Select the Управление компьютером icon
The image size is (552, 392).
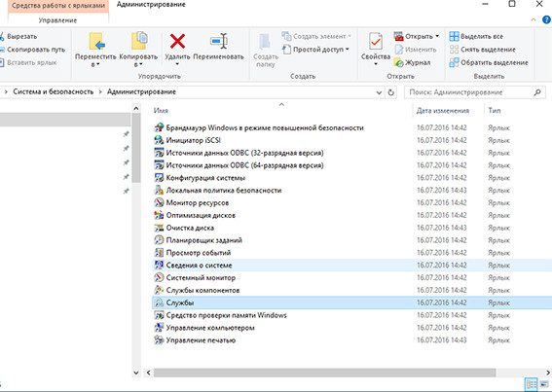159,328
